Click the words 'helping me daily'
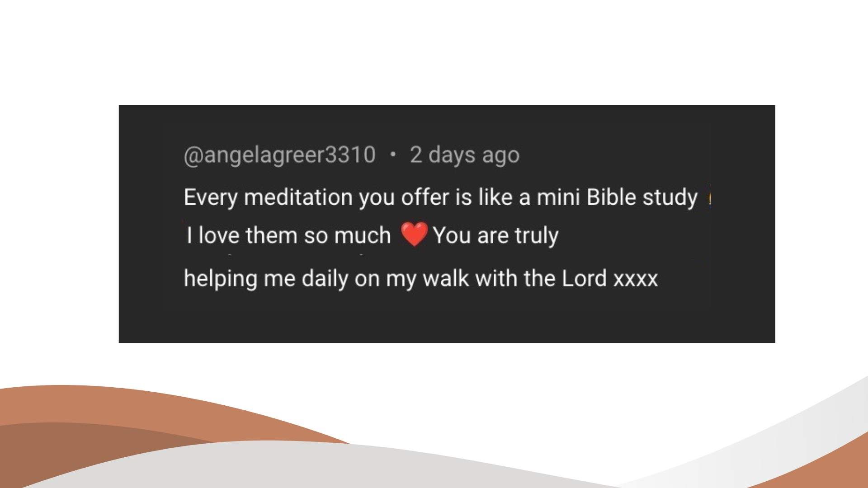The width and height of the screenshot is (868, 488). 266,278
